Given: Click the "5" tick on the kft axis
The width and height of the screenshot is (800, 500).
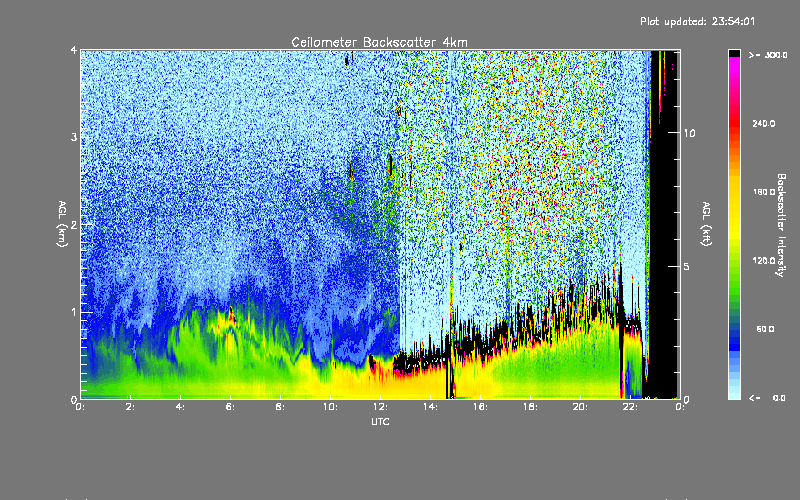Looking at the screenshot, I should [686, 266].
